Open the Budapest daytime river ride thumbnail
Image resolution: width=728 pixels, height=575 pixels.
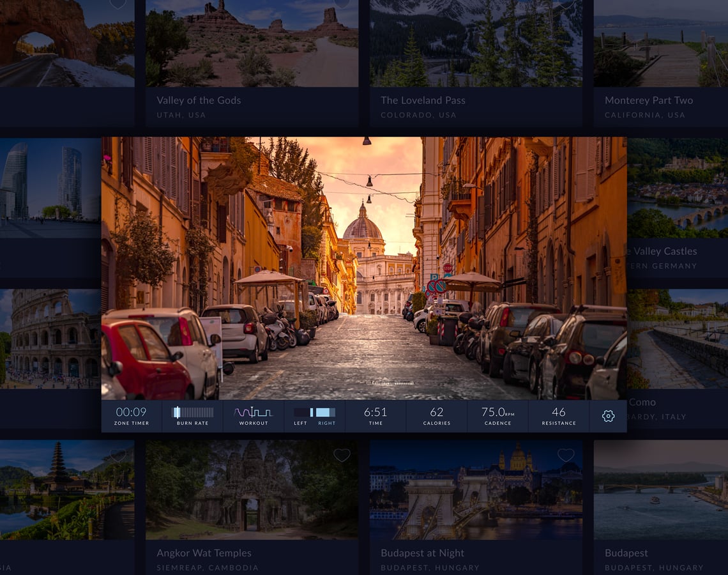[x=661, y=490]
